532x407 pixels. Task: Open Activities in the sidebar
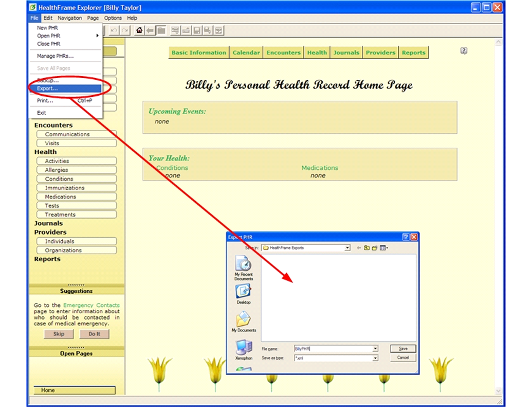77,161
